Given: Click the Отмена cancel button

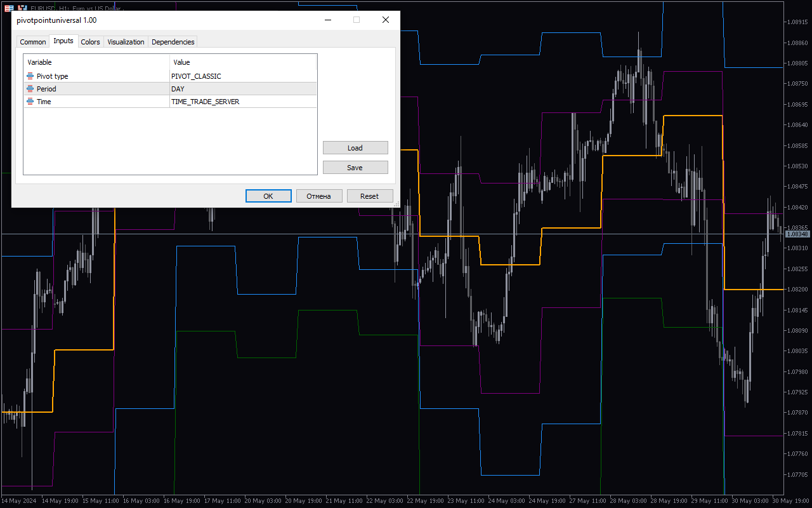Looking at the screenshot, I should (319, 196).
